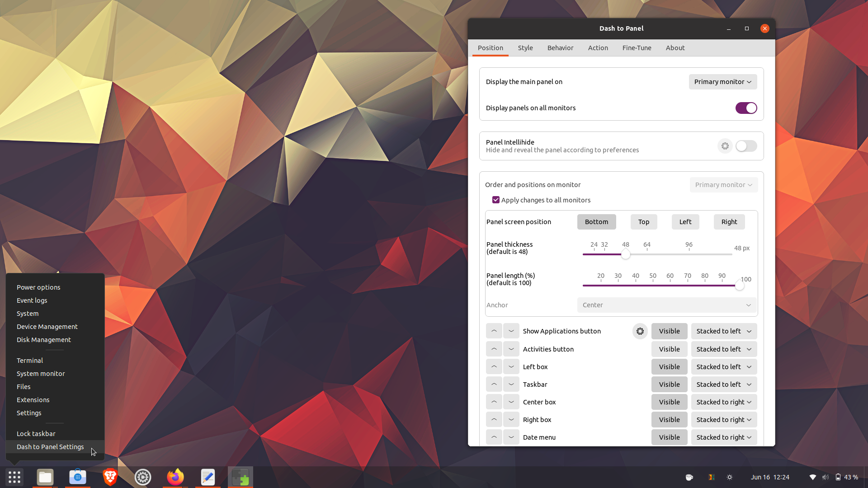Change Taskbar stacking from Stacked to left
The height and width of the screenshot is (488, 868).
(723, 384)
